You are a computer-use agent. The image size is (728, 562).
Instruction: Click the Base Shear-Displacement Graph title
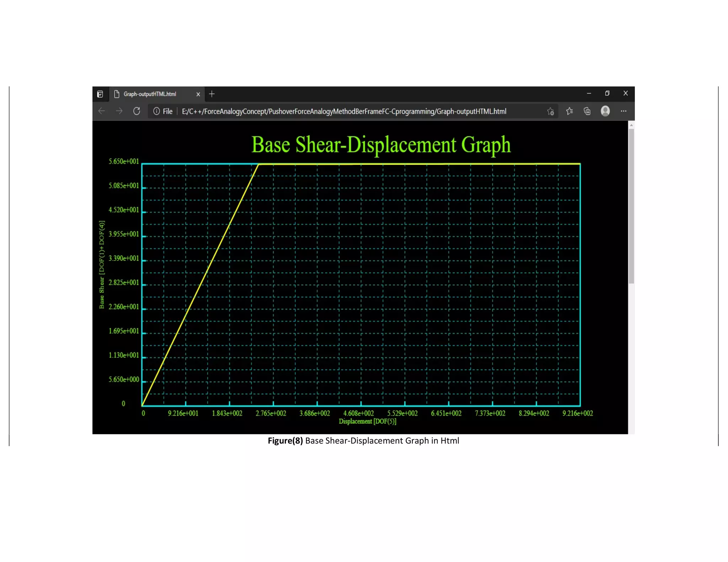[381, 145]
